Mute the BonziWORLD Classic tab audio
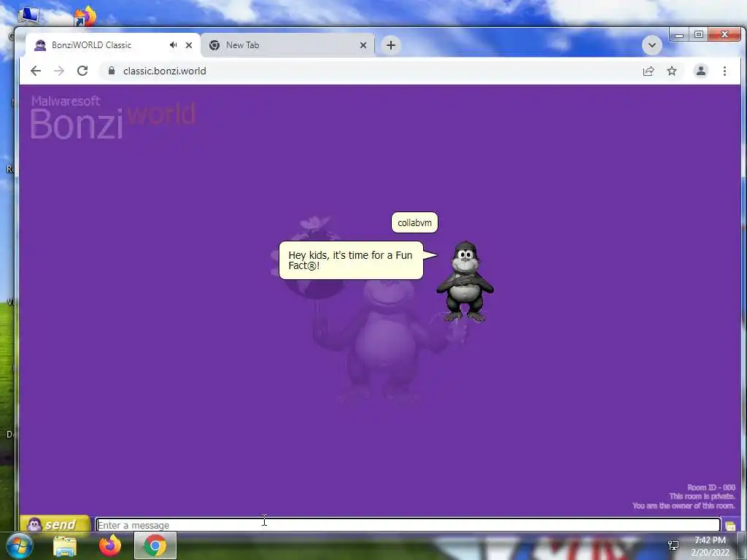The width and height of the screenshot is (747, 560). coord(173,44)
